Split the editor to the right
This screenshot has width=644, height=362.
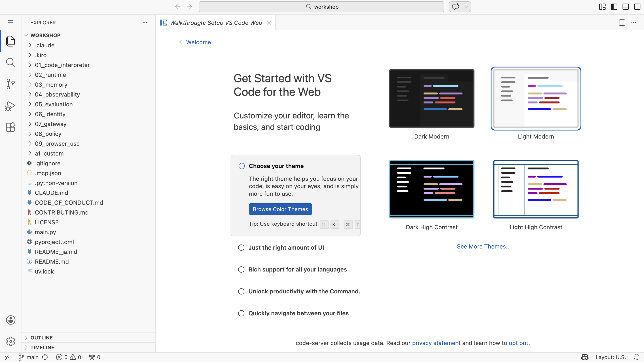point(622,23)
